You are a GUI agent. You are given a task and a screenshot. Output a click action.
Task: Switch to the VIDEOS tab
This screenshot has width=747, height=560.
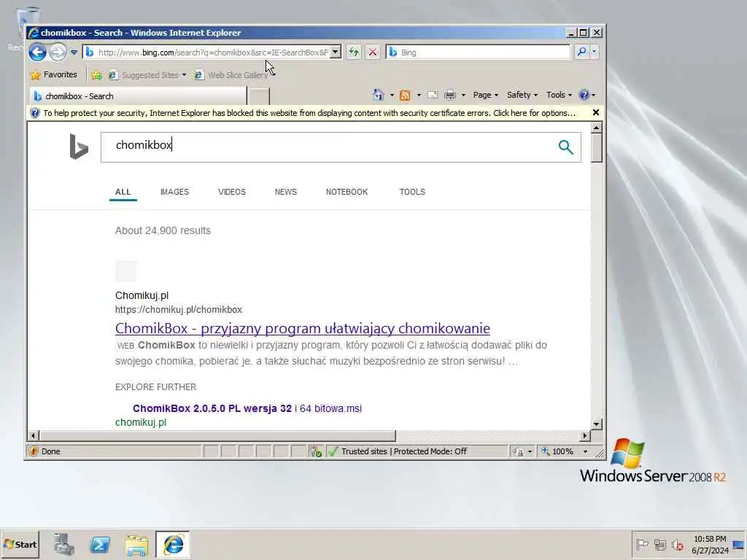231,192
